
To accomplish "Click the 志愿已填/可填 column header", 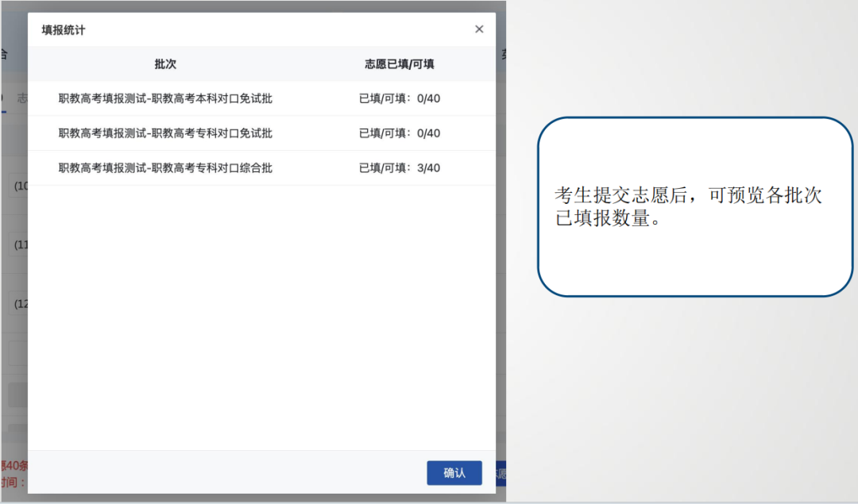I will pos(399,64).
